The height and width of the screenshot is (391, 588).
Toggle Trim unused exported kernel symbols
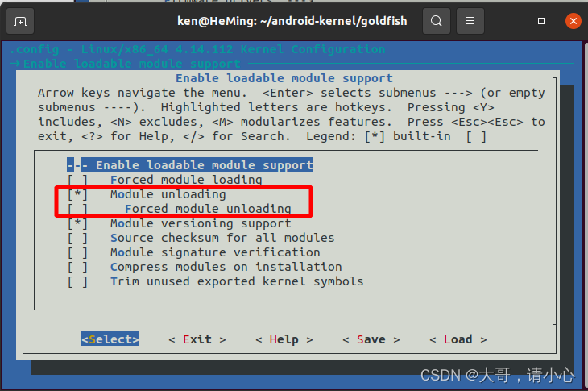[77, 282]
